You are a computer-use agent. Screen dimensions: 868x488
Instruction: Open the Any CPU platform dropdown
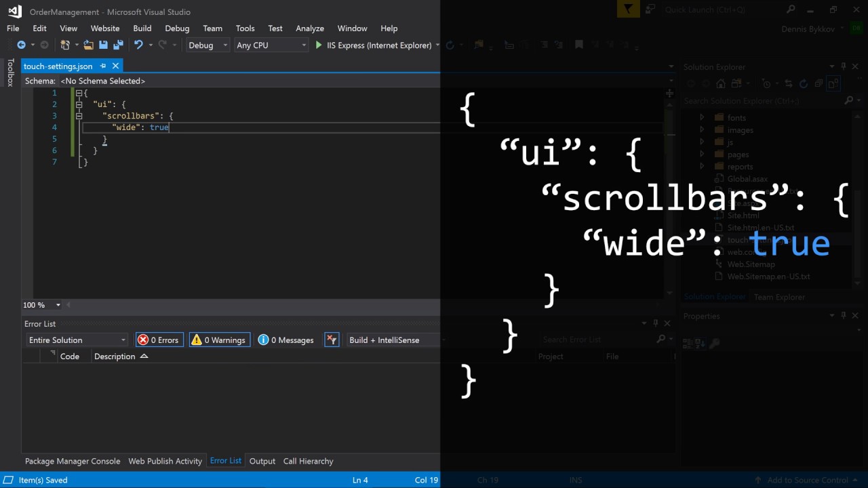(271, 45)
